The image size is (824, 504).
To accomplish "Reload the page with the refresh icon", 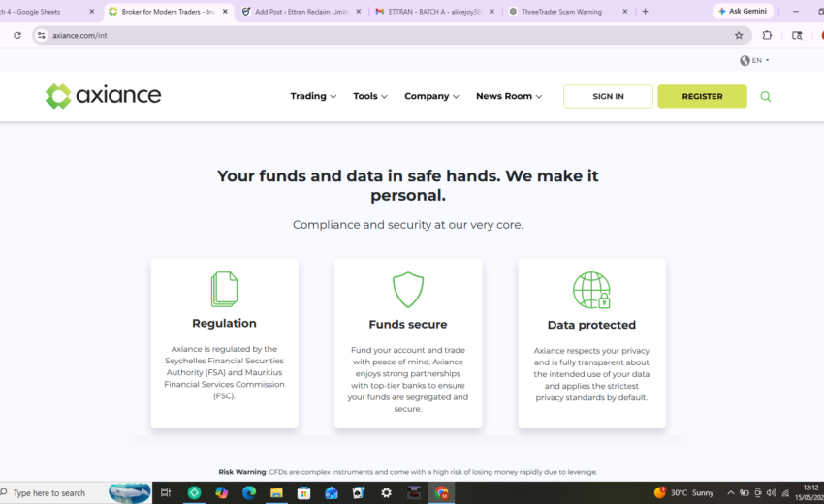I will coord(17,35).
